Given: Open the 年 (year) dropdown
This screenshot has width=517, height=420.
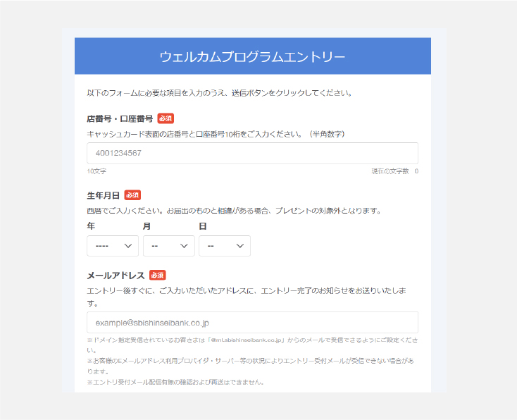Looking at the screenshot, I should point(113,246).
